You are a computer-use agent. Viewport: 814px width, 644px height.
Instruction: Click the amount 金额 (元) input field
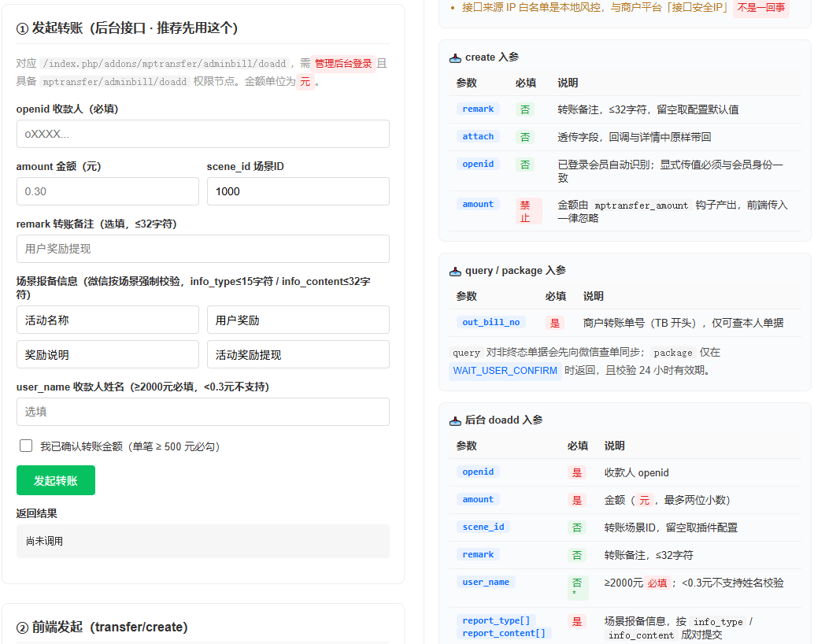pyautogui.click(x=108, y=191)
